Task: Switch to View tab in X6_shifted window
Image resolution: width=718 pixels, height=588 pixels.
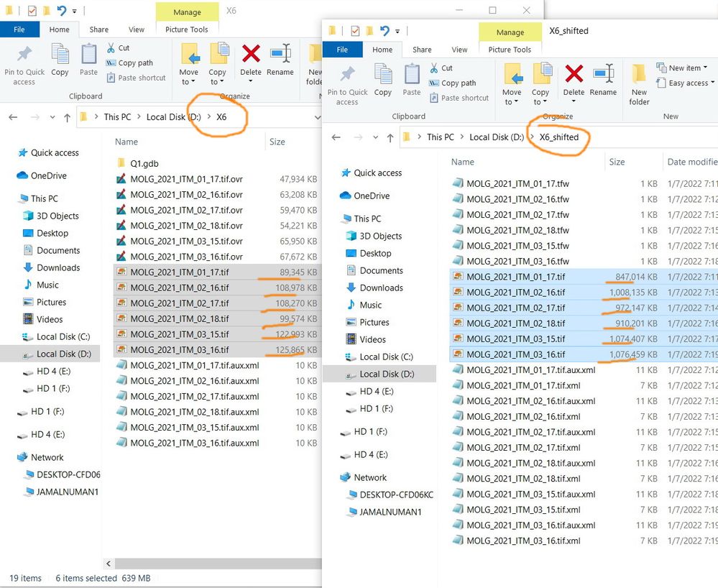Action: click(x=459, y=50)
